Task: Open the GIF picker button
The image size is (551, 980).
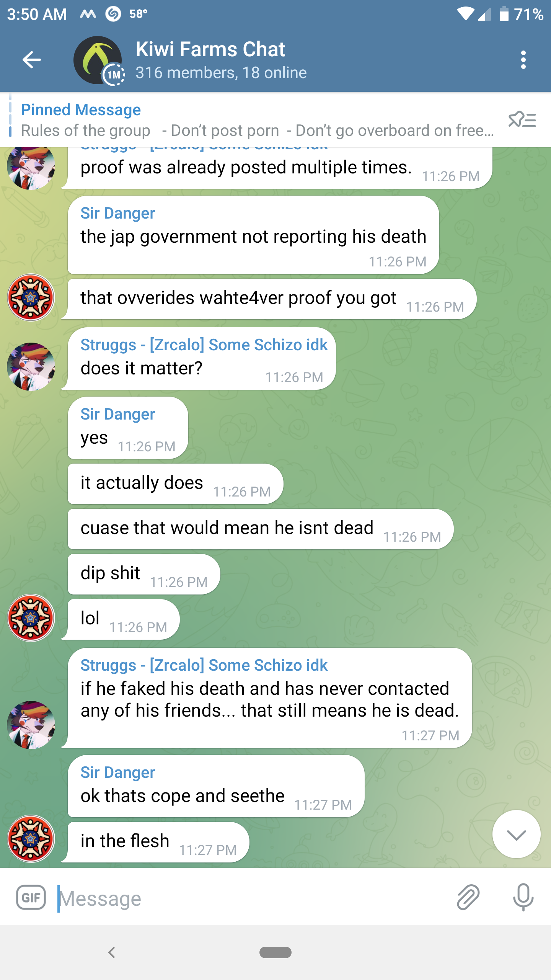Action: [x=31, y=897]
